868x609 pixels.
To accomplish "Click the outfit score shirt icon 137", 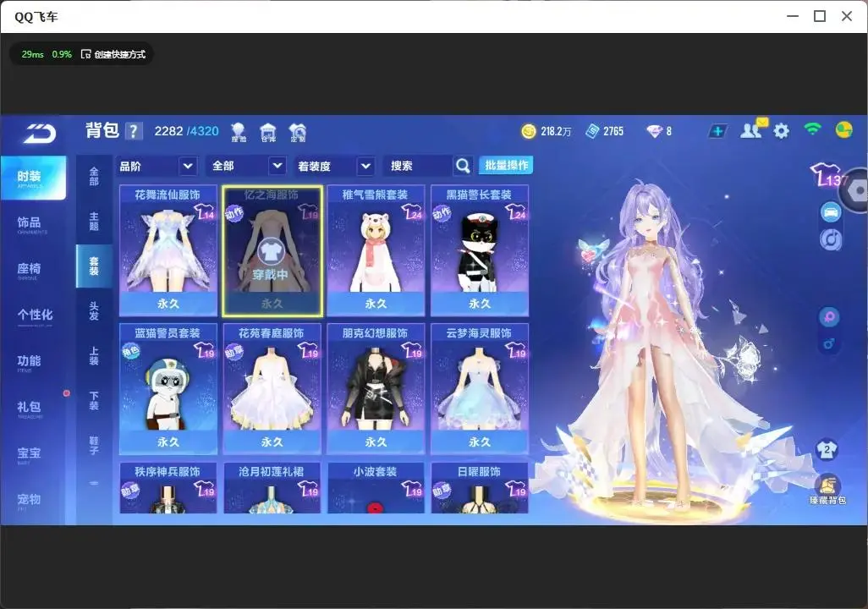I will click(827, 175).
